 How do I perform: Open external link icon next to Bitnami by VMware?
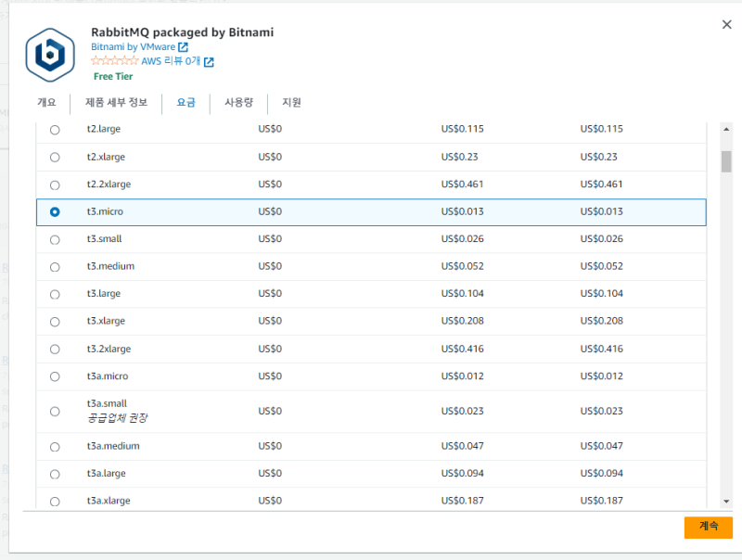(x=183, y=47)
